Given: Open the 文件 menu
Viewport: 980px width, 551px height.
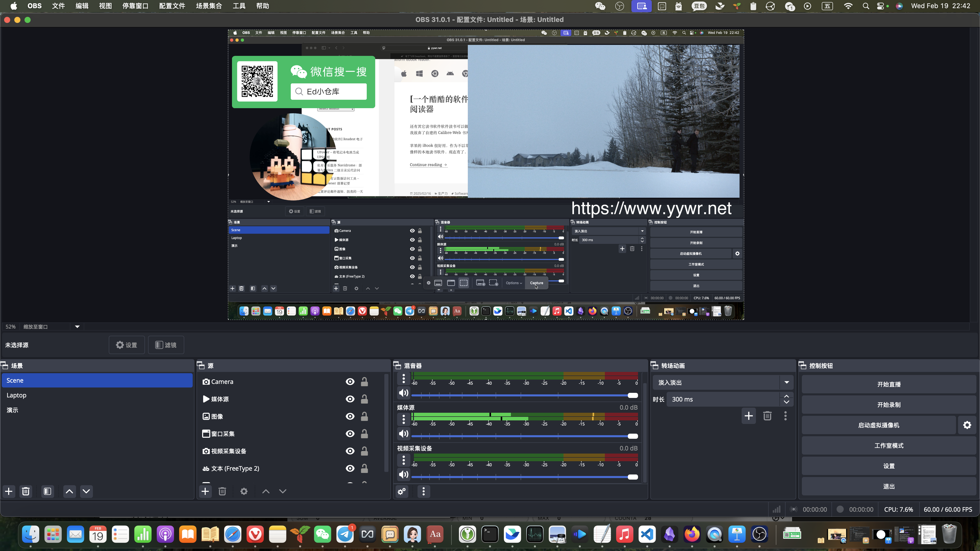Looking at the screenshot, I should point(58,6).
